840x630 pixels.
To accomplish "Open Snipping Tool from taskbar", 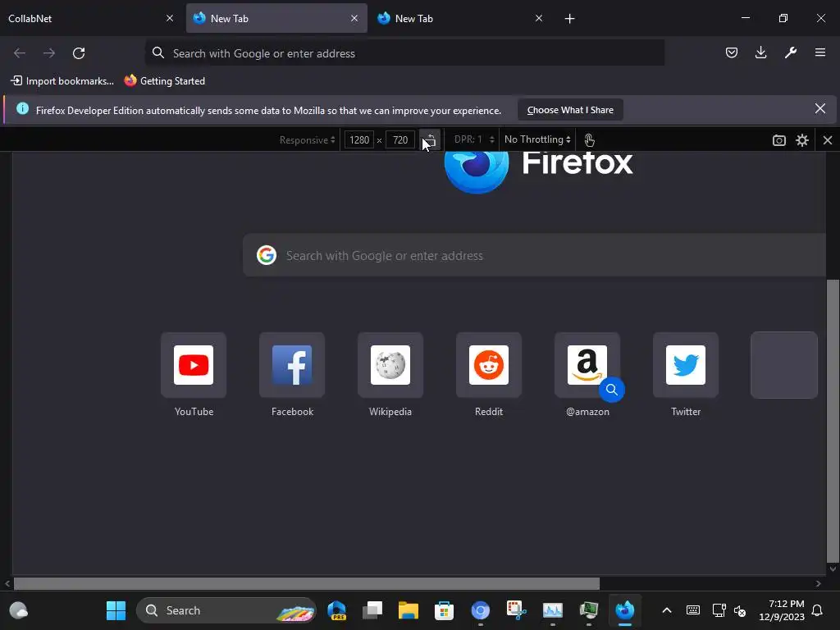I will (517, 610).
